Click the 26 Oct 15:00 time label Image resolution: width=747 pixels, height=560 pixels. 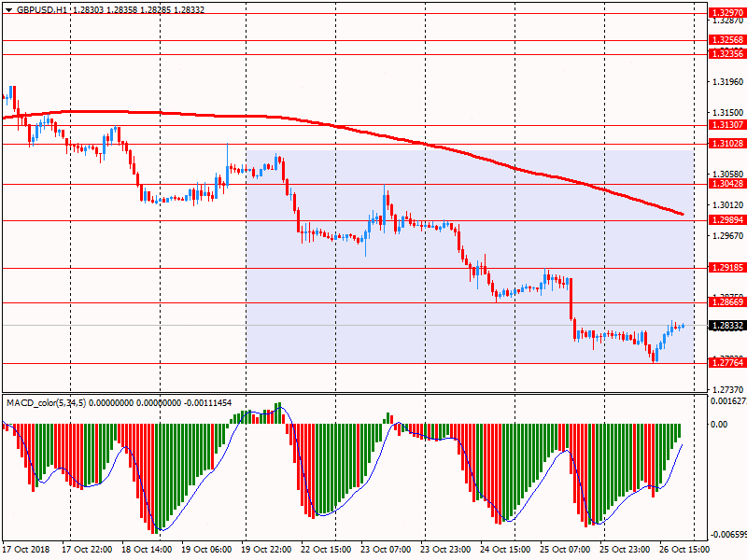pos(684,550)
